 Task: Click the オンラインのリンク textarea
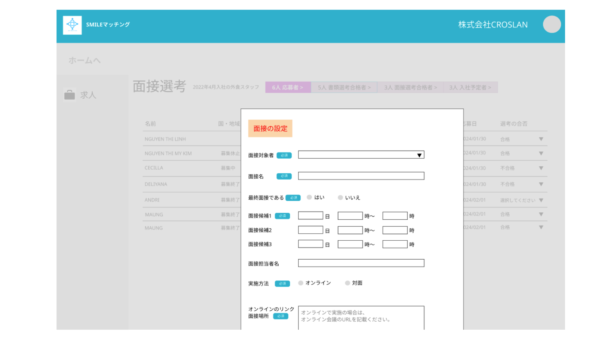pos(361,318)
